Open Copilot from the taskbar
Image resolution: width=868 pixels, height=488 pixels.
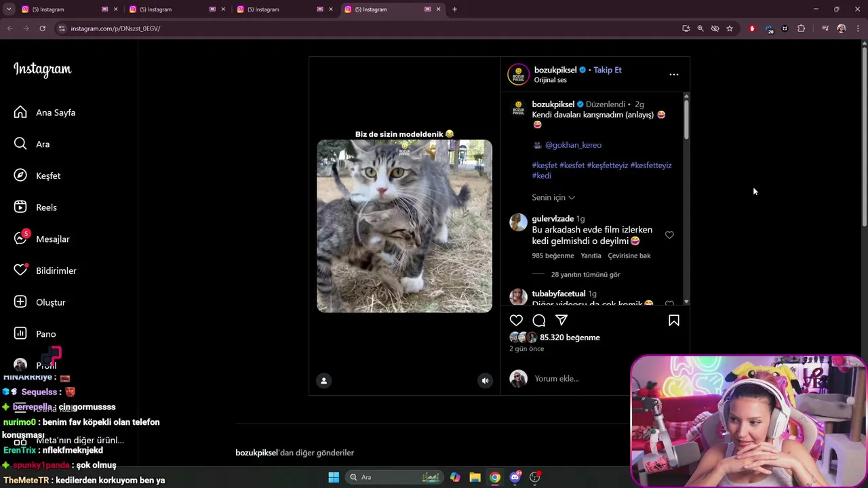pos(455,477)
